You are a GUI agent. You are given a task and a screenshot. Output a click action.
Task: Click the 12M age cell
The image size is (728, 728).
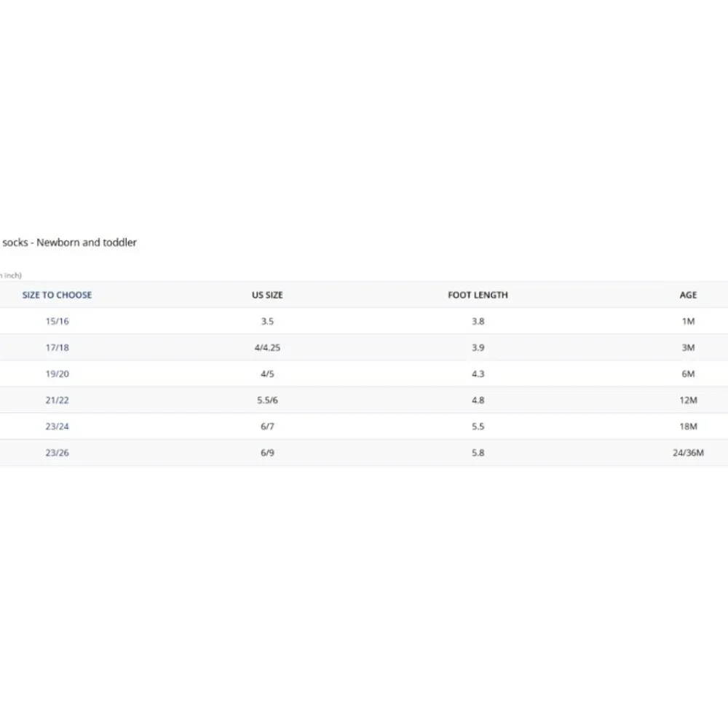688,400
